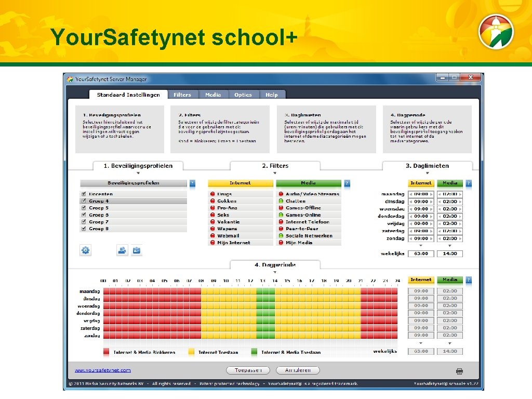The height and width of the screenshot is (399, 532).
Task: Increase zondag Media daily limit
Action: (x=460, y=238)
